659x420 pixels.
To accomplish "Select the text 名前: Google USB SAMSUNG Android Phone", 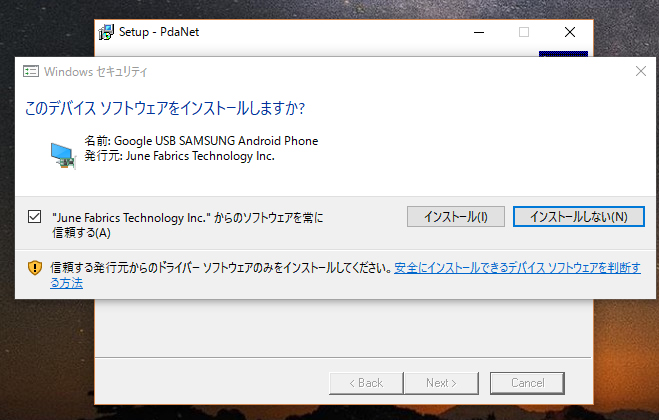I will pyautogui.click(x=201, y=141).
